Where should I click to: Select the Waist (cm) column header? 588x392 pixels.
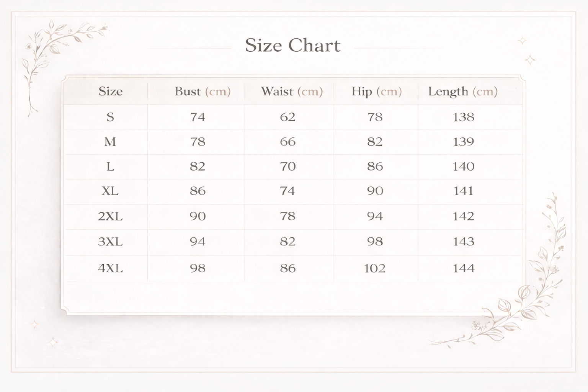[x=292, y=91]
